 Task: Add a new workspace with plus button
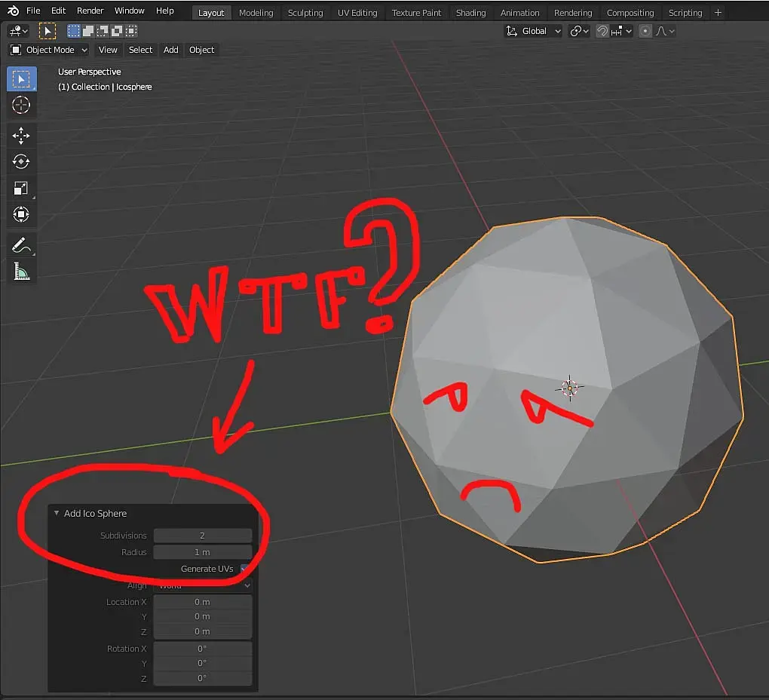click(718, 13)
